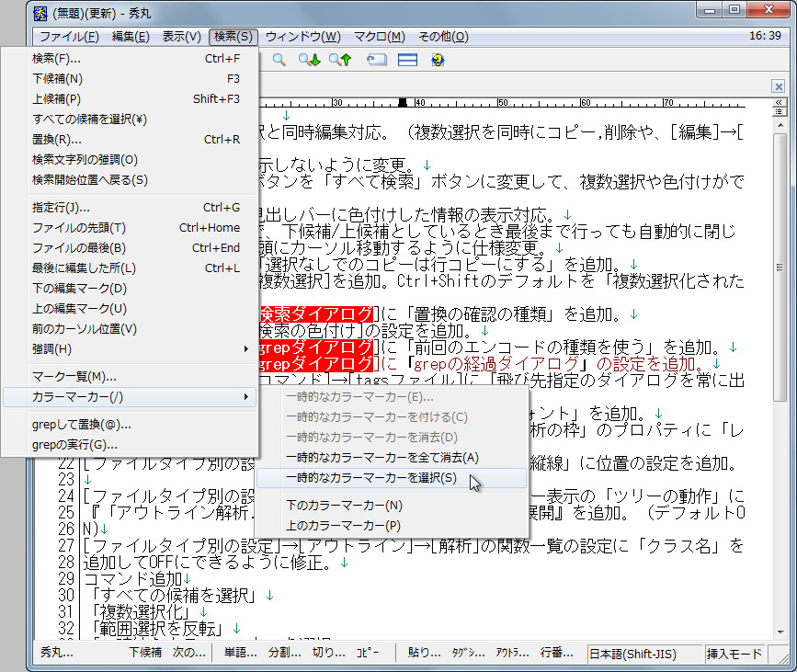Click 秀丸... in the function key bar
The image size is (797, 672).
(56, 653)
